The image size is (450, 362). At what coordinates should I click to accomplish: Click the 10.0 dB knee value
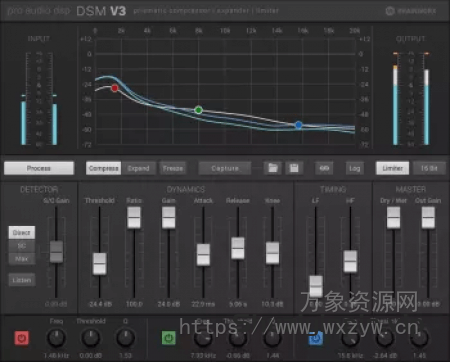[x=272, y=304]
